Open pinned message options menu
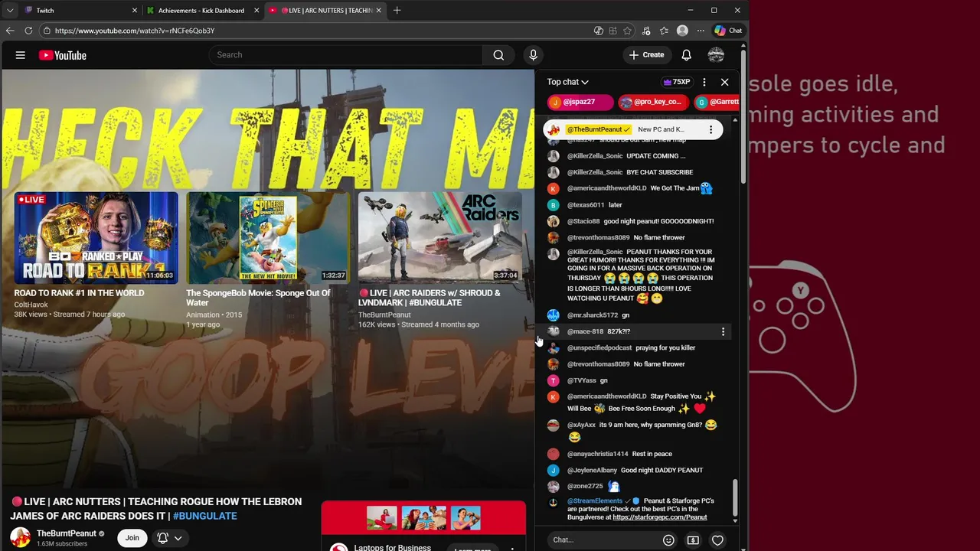 [710, 129]
